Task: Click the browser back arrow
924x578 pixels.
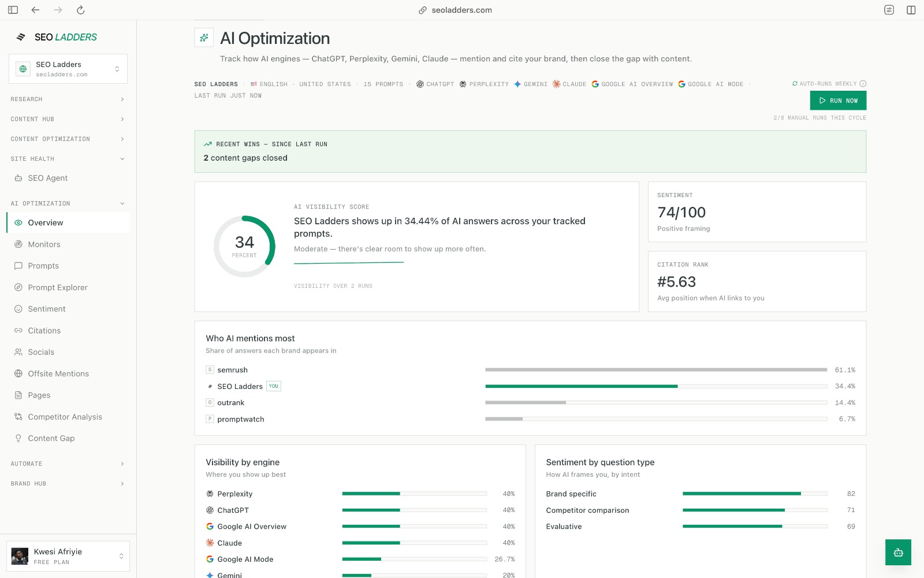Action: pyautogui.click(x=35, y=10)
